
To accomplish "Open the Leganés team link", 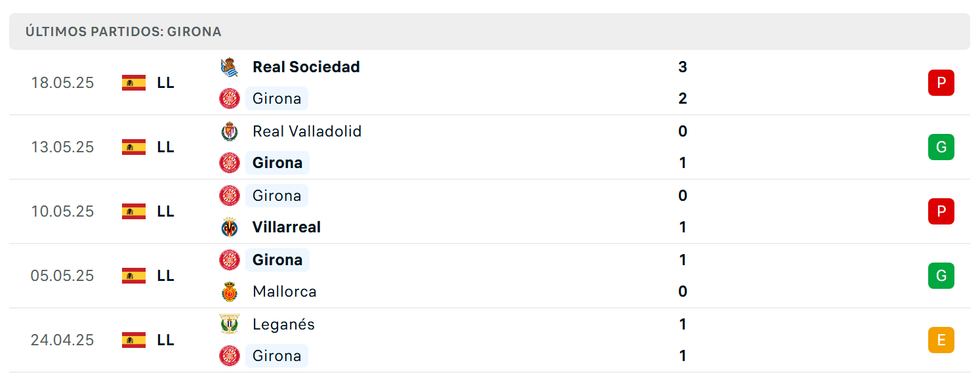I will [x=284, y=324].
